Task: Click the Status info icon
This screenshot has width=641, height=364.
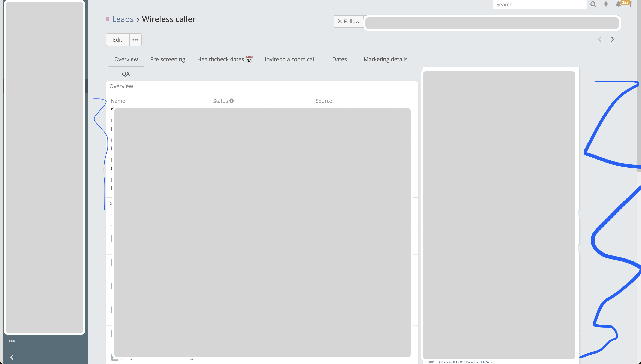Action: point(232,101)
